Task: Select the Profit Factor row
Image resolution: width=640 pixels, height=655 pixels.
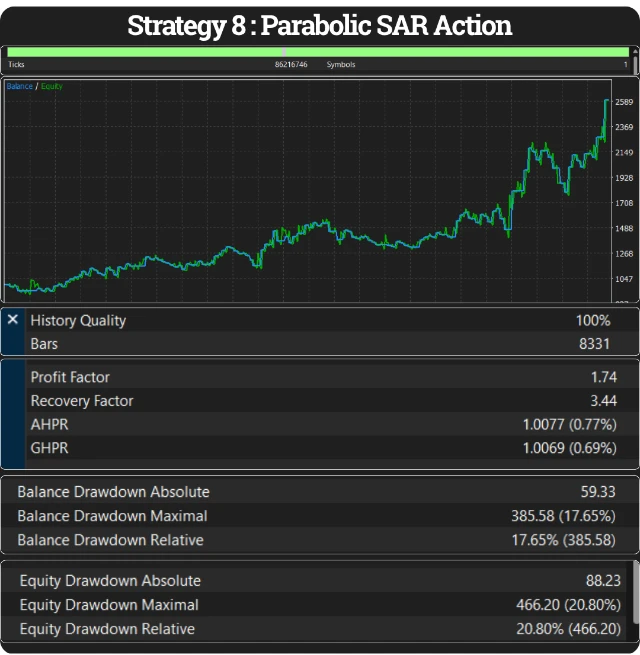Action: point(320,377)
